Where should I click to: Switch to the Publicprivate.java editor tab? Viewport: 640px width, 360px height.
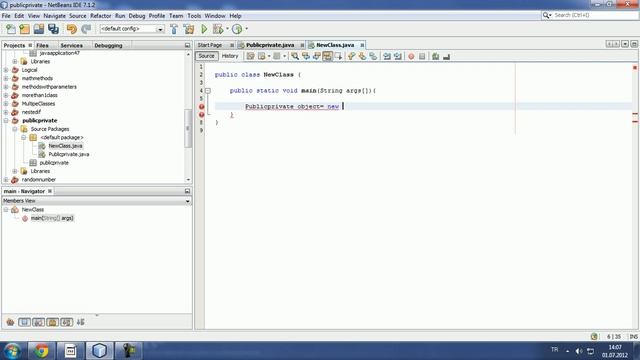click(270, 45)
